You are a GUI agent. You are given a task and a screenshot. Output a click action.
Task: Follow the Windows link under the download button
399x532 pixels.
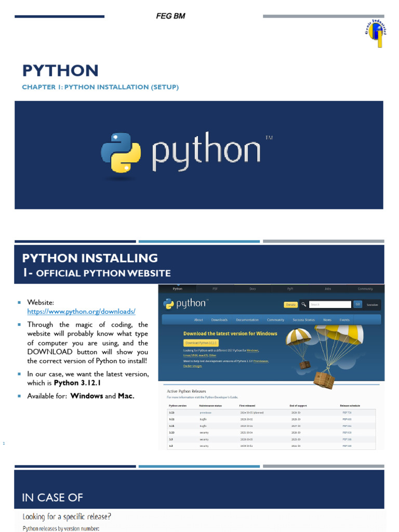click(x=252, y=351)
